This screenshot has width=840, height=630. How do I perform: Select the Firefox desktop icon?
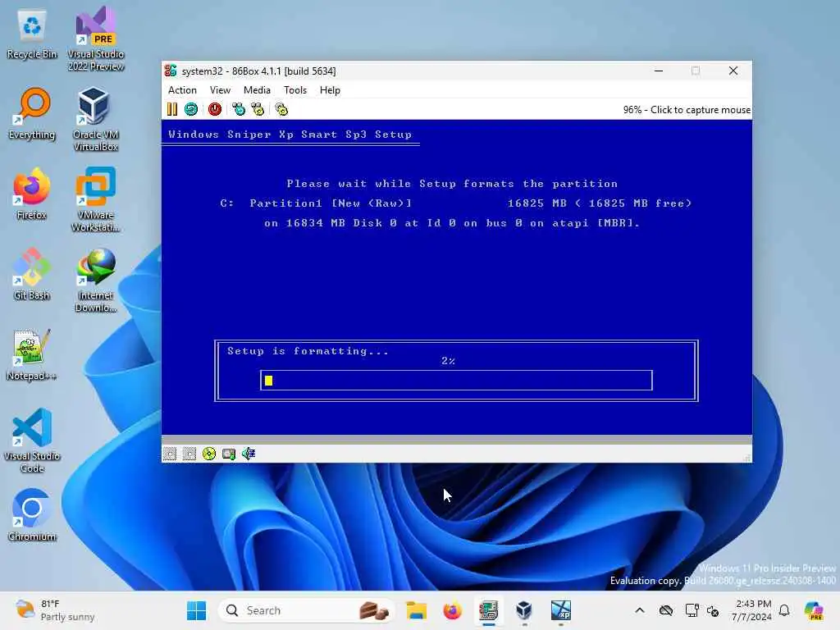coord(32,194)
